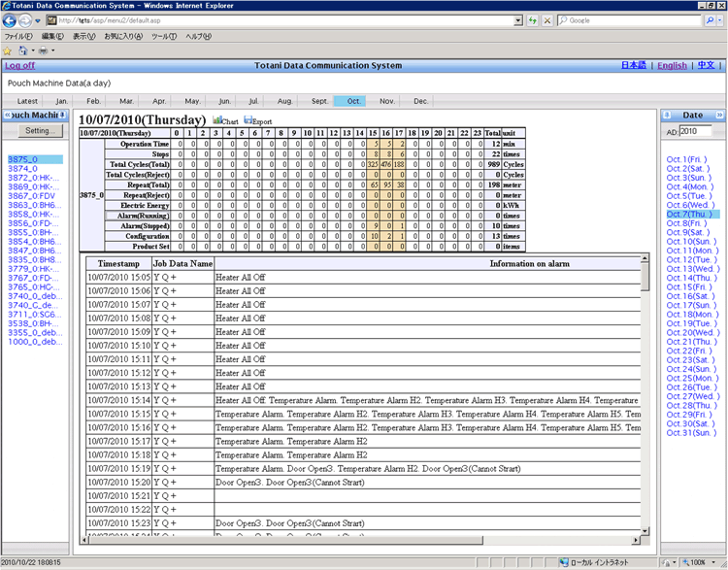Image resolution: width=728 pixels, height=570 pixels.
Task: Click the 10/07/2010 15:14 timestamp cell
Action: pos(118,400)
